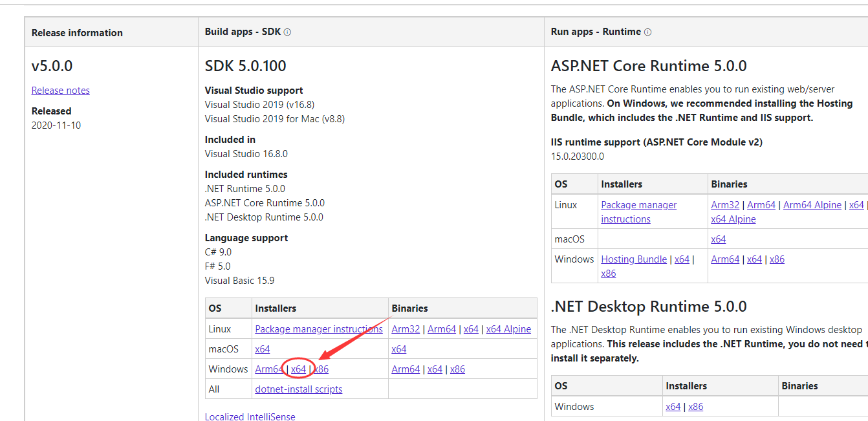Download the circled SDK Windows x64 installer
The height and width of the screenshot is (421, 868).
(x=298, y=369)
